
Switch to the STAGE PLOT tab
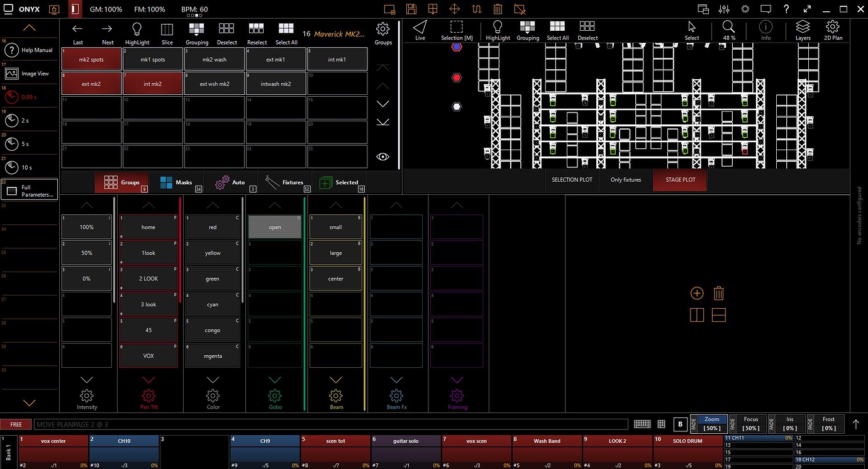(680, 180)
